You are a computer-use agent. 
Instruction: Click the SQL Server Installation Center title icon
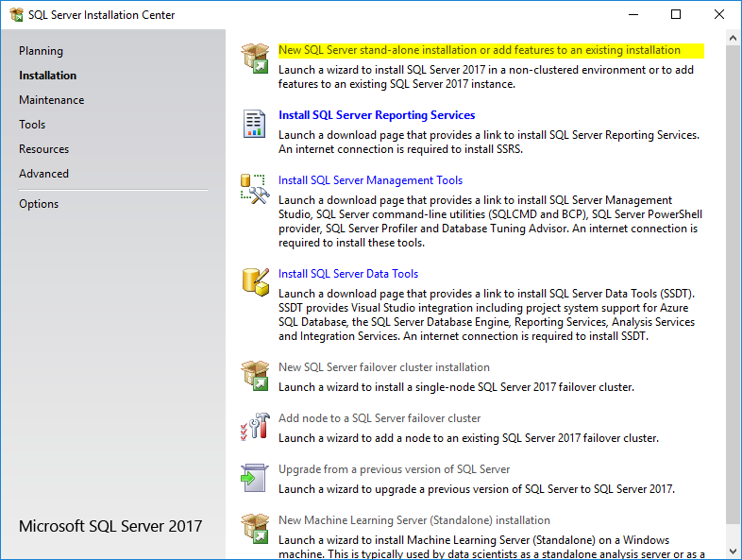17,15
